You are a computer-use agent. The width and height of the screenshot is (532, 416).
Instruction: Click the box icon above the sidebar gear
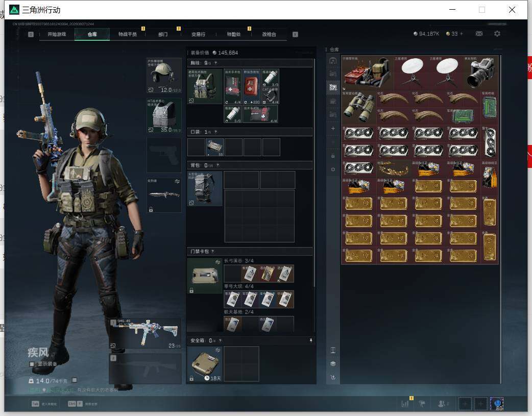pos(333,156)
